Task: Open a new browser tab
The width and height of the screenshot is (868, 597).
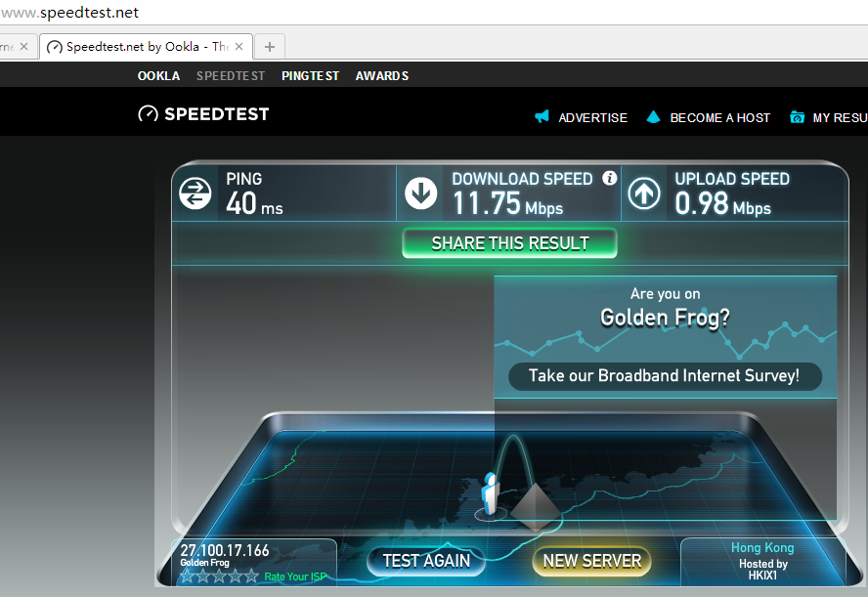Action: pyautogui.click(x=270, y=47)
